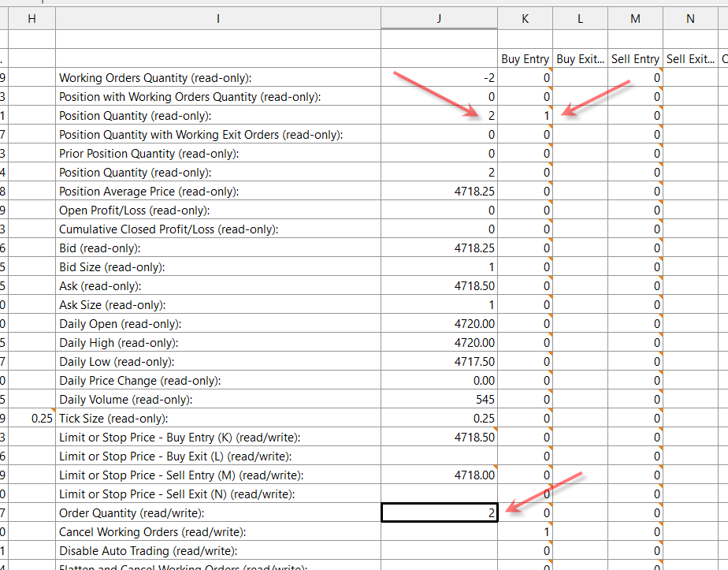Click the Ask value 4718.50 cell
Viewport: 728px width, 570px height.
tap(439, 285)
